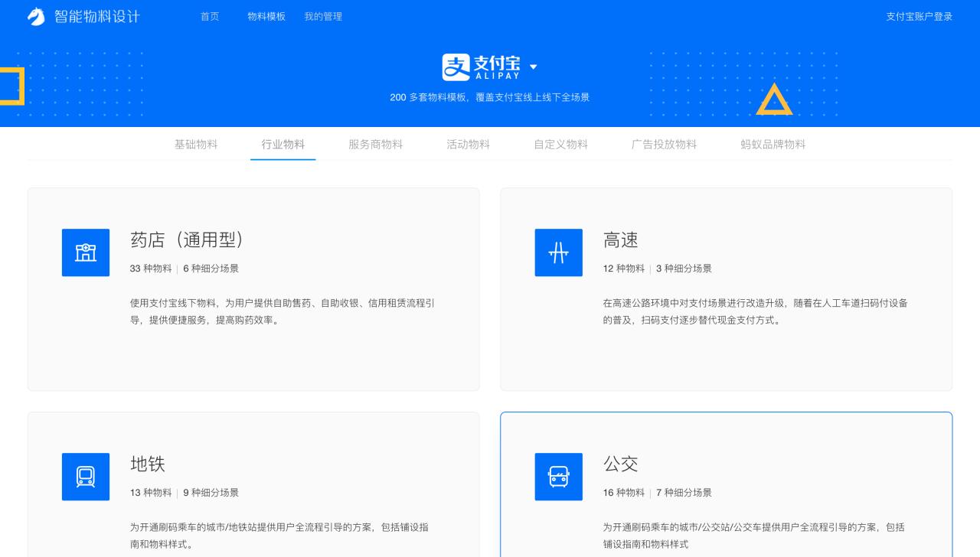The width and height of the screenshot is (980, 557).
Task: Open 物料模板 in the top navigation
Action: (266, 16)
